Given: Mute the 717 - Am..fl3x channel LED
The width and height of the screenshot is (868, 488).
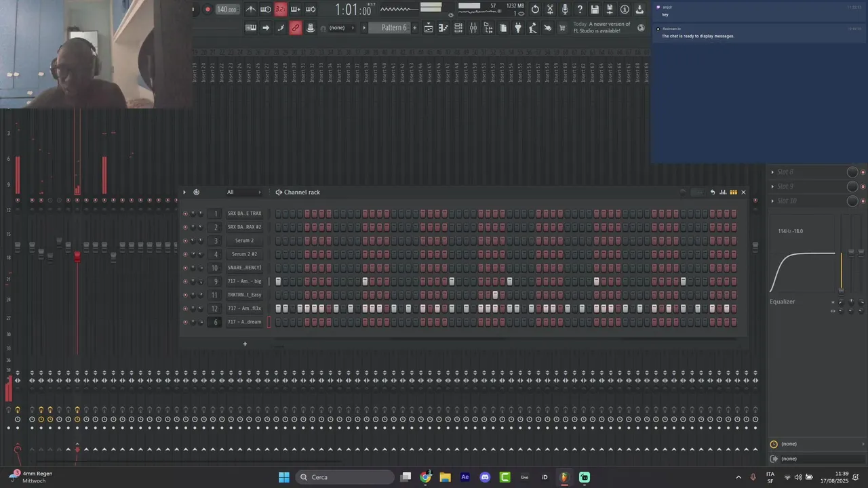Looking at the screenshot, I should (185, 308).
